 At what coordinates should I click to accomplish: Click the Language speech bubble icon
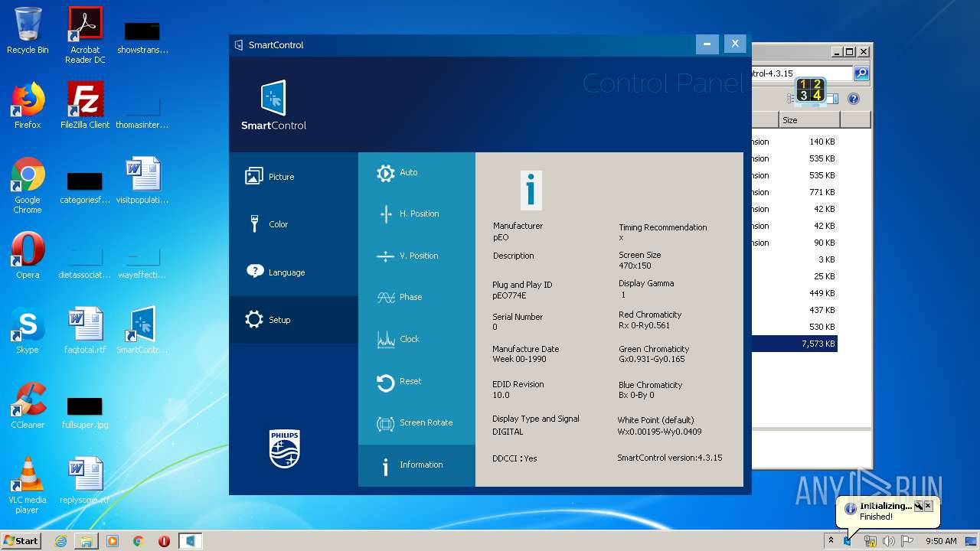click(254, 272)
